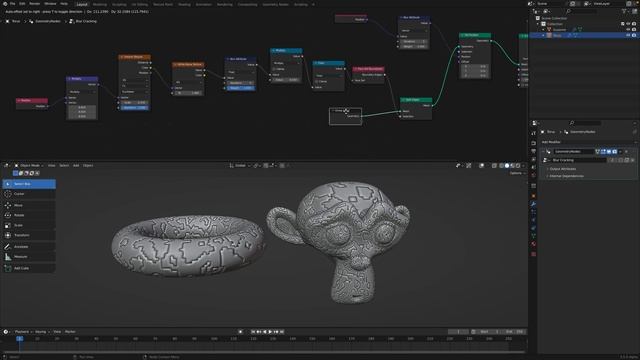Open the timeline Marker menu
640x360 pixels.
pyautogui.click(x=70, y=332)
